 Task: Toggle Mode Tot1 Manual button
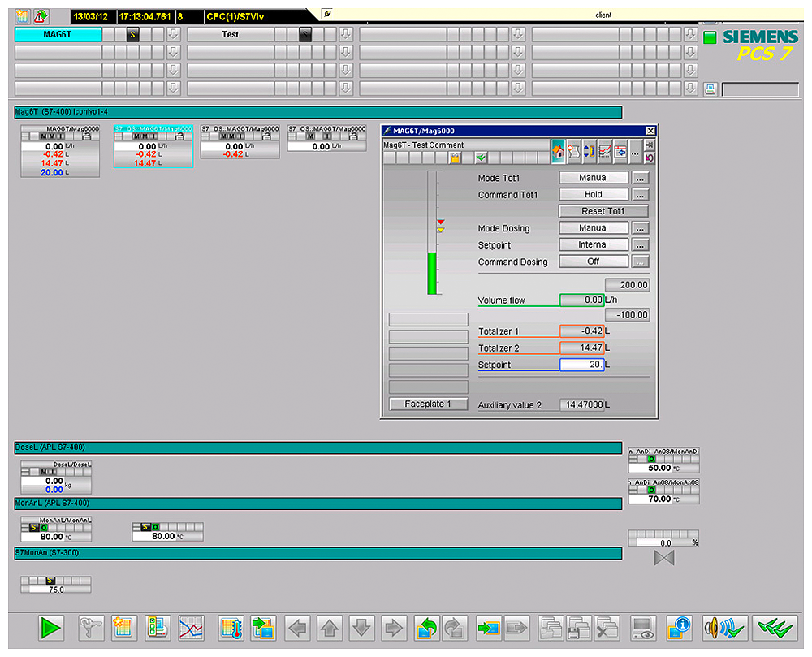click(x=594, y=178)
